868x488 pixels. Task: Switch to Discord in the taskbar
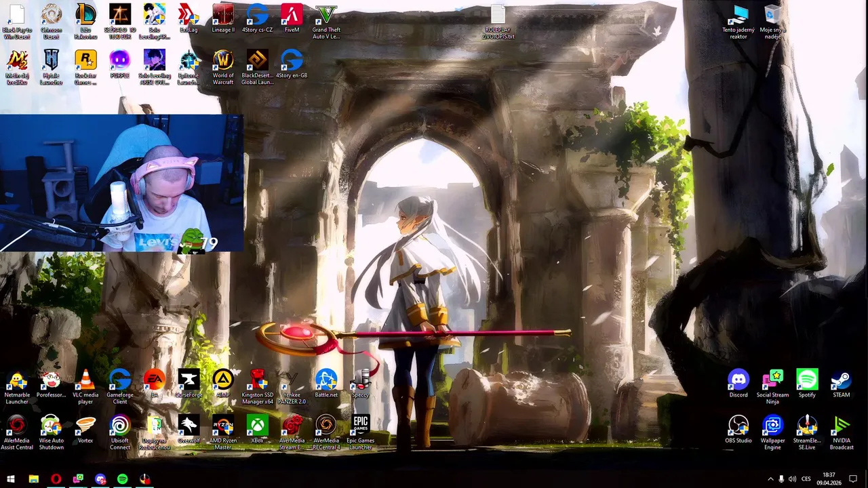click(100, 479)
